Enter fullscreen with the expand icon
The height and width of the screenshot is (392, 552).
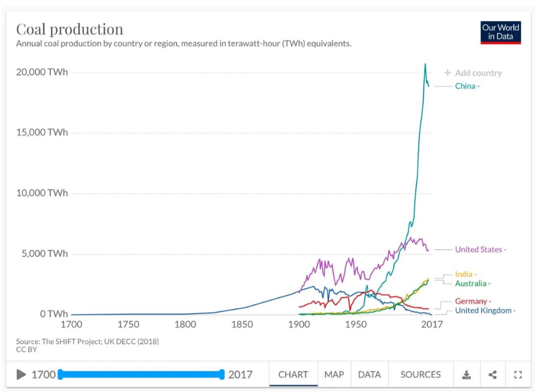point(518,375)
